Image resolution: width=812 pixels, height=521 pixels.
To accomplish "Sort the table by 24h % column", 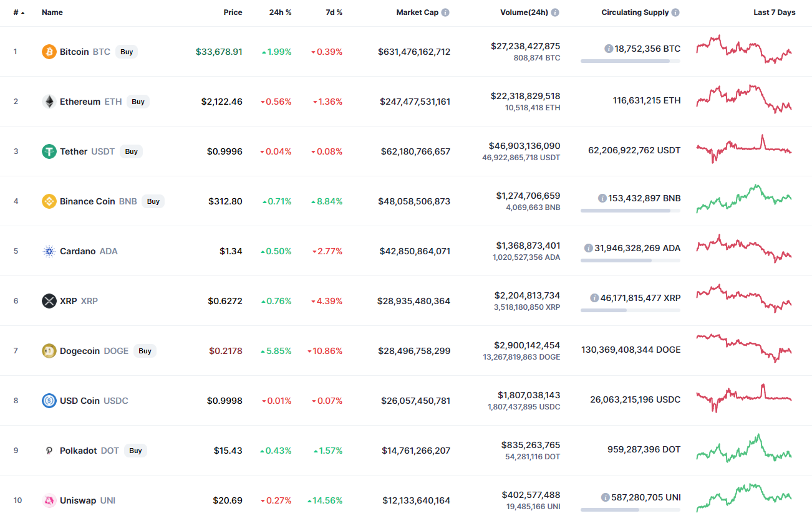I will (x=279, y=12).
